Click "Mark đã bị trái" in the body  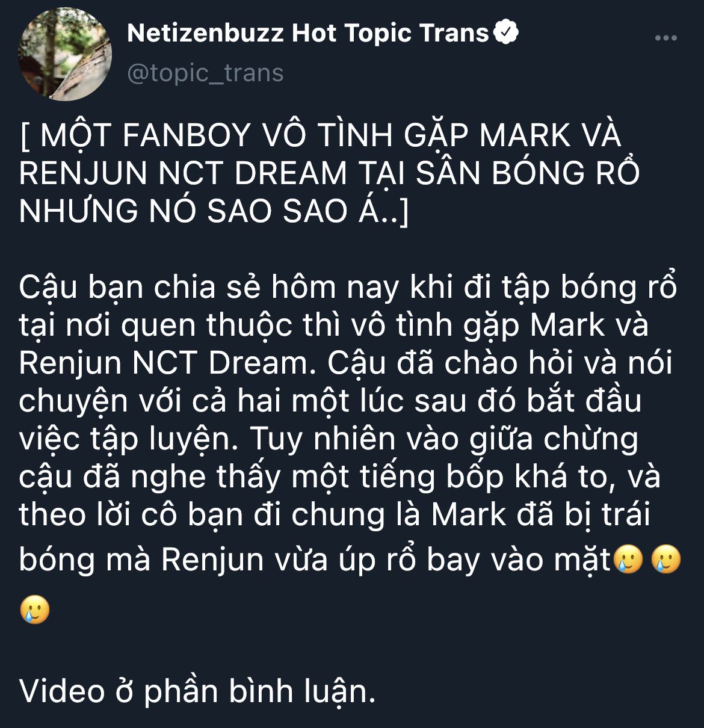click(541, 514)
